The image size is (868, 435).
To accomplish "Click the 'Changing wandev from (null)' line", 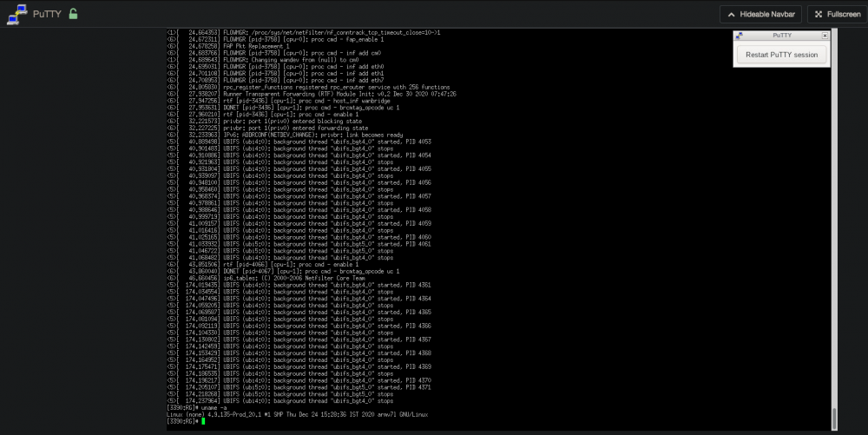I will click(x=263, y=60).
